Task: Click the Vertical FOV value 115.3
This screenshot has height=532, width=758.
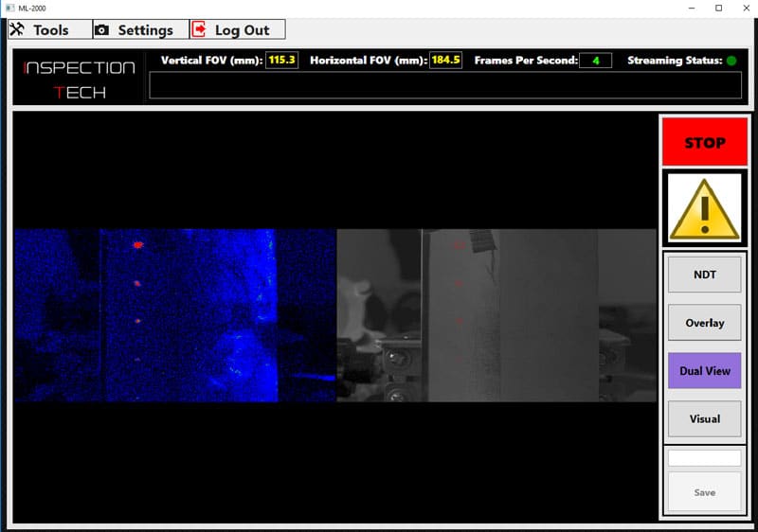Action: pyautogui.click(x=281, y=60)
